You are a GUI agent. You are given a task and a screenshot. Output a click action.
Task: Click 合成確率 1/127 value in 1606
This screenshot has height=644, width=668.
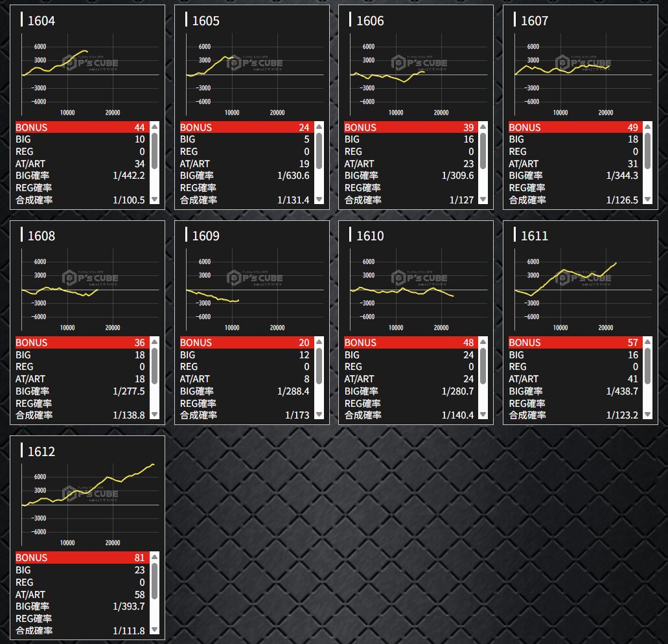point(461,200)
